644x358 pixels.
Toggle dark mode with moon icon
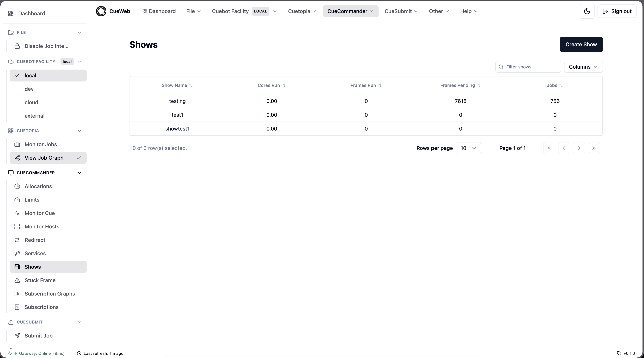pyautogui.click(x=587, y=11)
